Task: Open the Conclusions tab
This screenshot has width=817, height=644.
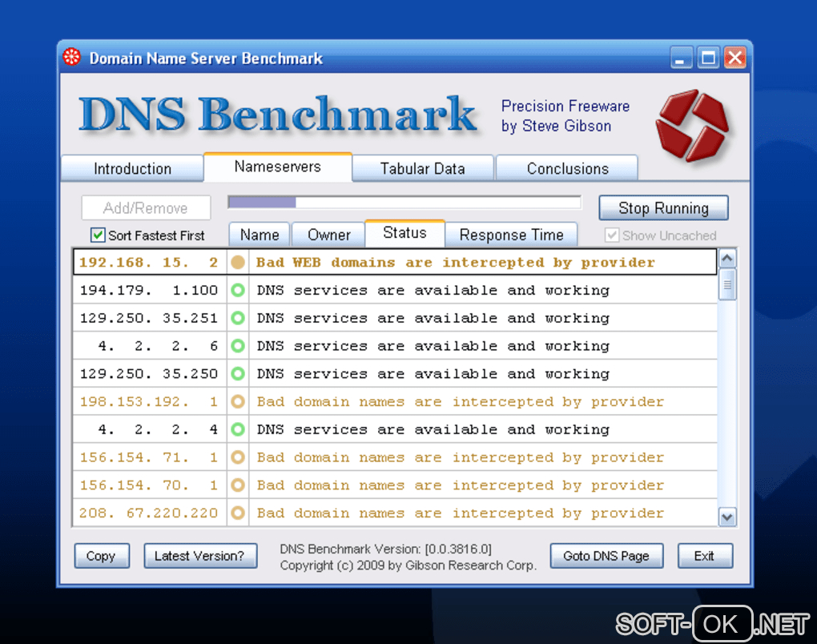Action: (x=567, y=168)
